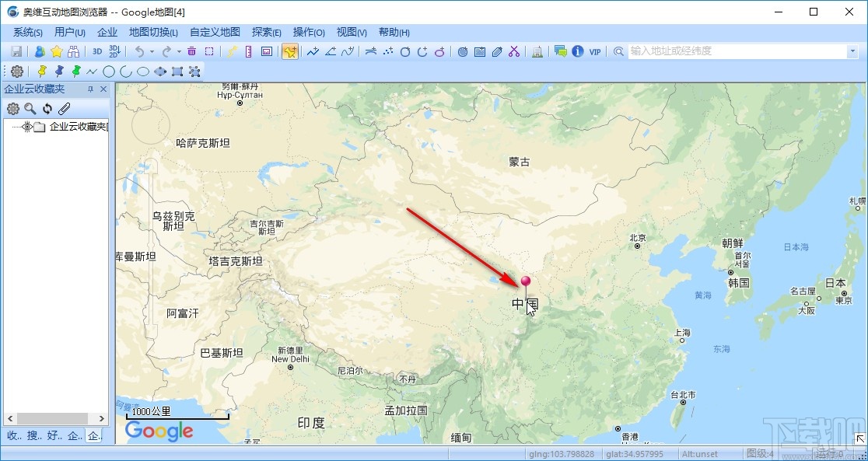Click the VIP icon on the toolbar
The width and height of the screenshot is (868, 461).
[x=593, y=51]
